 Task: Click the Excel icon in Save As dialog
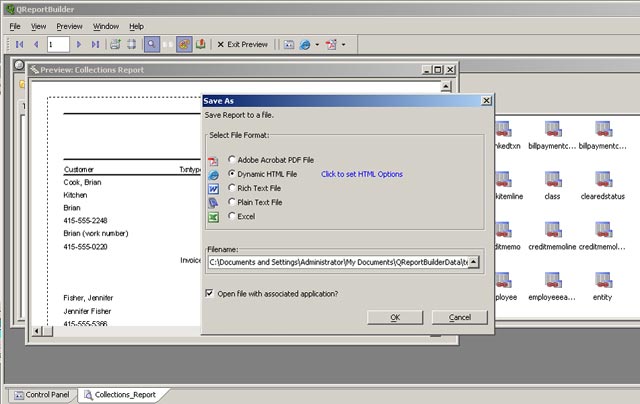coord(213,217)
